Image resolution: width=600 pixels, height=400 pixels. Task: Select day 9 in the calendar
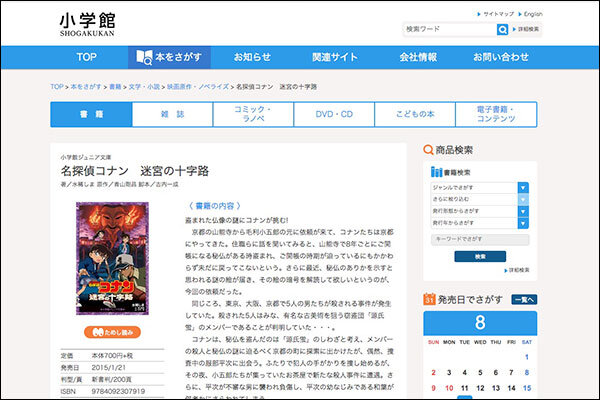(434, 388)
